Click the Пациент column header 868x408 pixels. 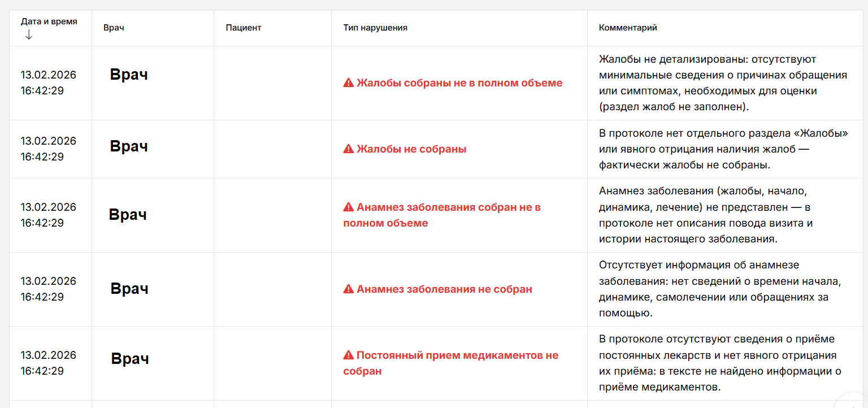tap(243, 28)
